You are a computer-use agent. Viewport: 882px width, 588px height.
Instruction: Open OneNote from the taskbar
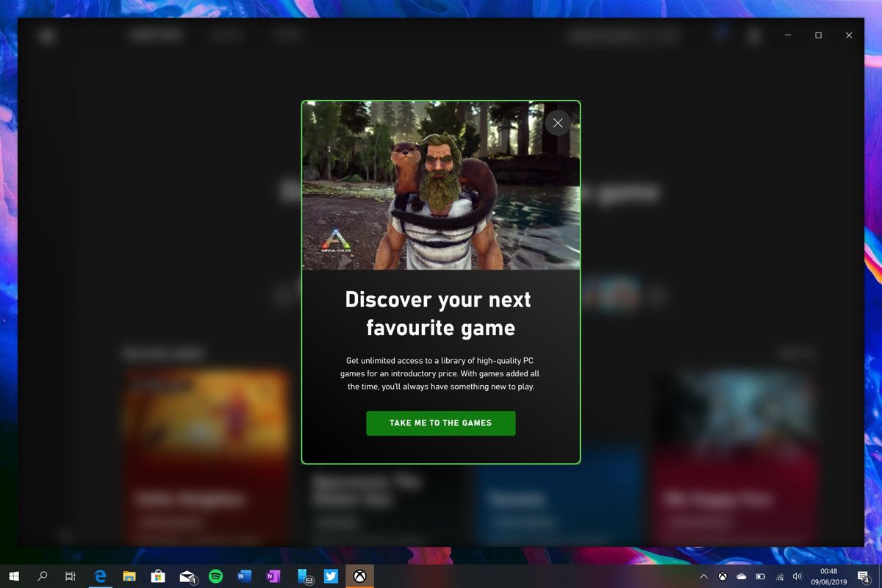(273, 577)
